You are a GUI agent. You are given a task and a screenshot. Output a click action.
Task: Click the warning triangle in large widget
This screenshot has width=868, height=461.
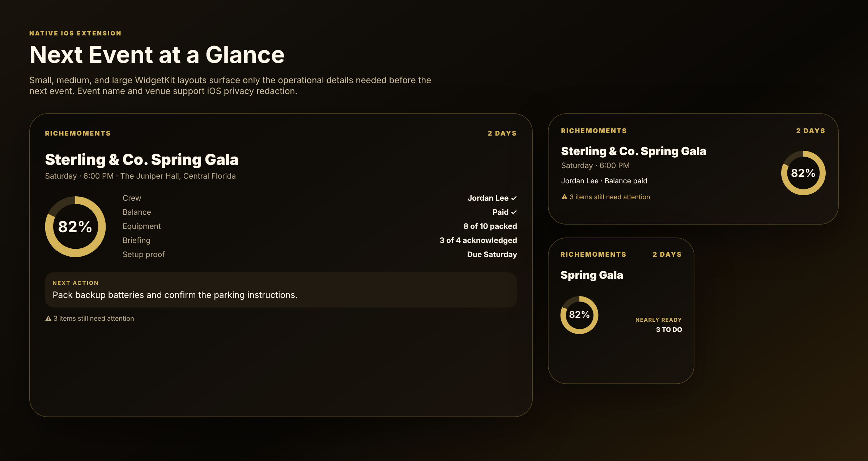[x=48, y=318]
